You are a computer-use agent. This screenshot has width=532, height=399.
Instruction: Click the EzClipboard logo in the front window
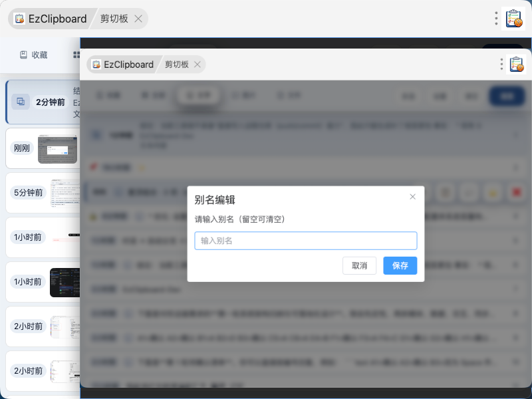pos(96,65)
